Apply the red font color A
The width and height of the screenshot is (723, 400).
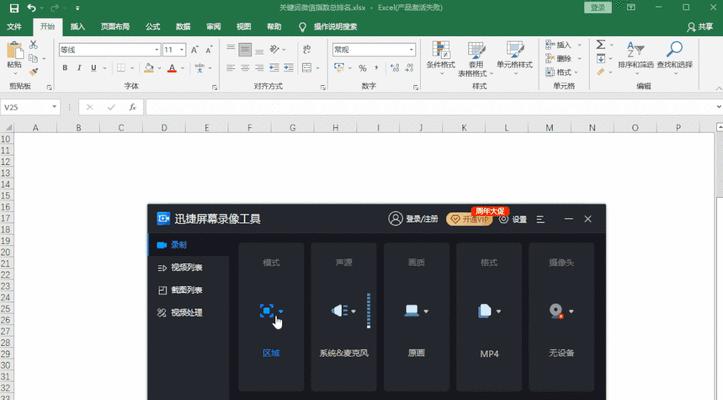click(172, 68)
